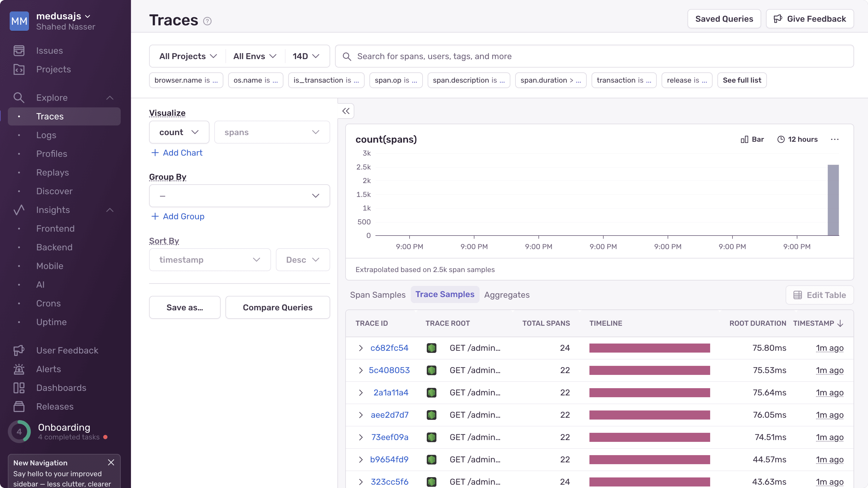Open the Issues section in the sidebar

click(x=49, y=50)
